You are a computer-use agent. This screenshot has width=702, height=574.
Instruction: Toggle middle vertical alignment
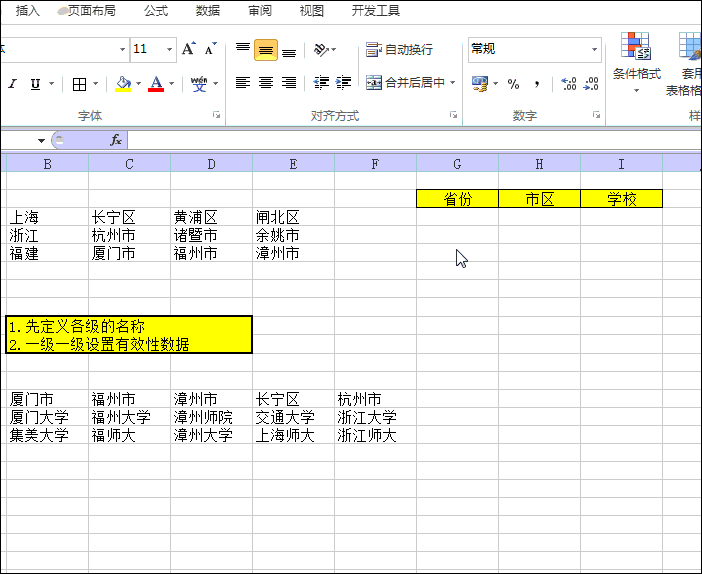pos(266,50)
